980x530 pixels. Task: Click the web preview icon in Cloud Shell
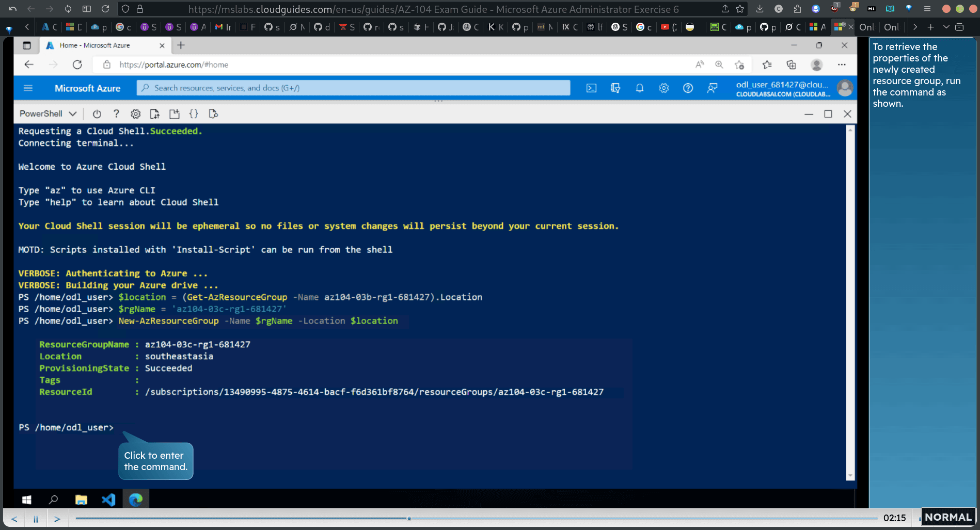click(213, 114)
